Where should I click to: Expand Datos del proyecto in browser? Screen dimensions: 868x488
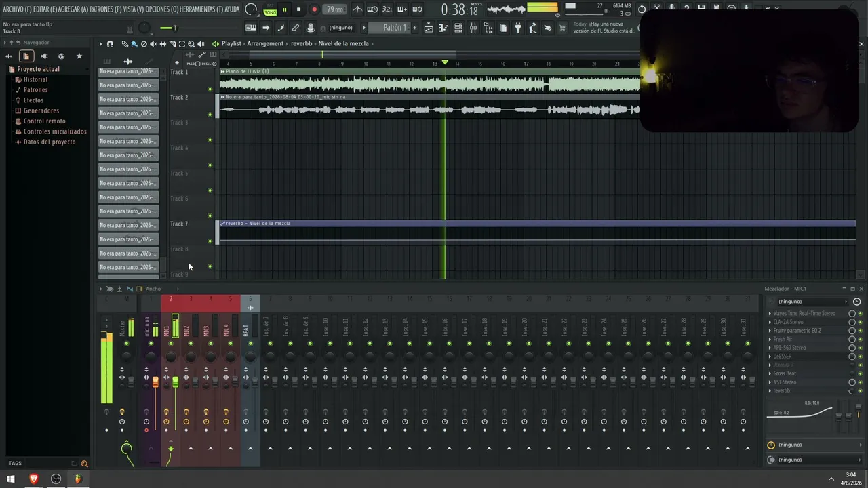coord(49,142)
